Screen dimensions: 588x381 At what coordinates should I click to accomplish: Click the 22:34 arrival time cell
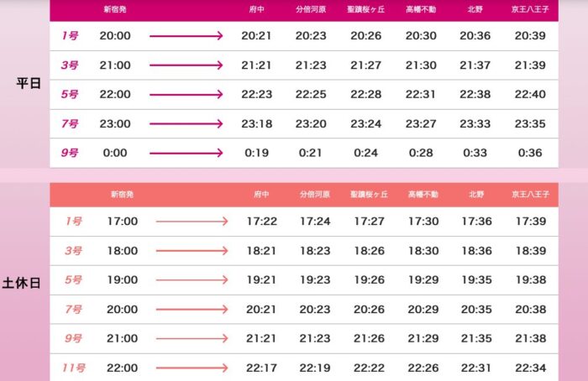tap(531, 368)
